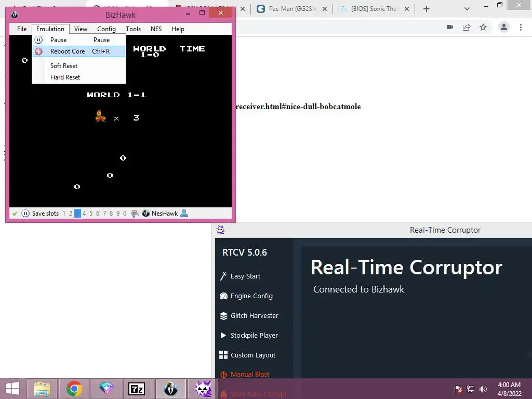
Task: Open the Tools menu in BizHawk
Action: point(133,29)
